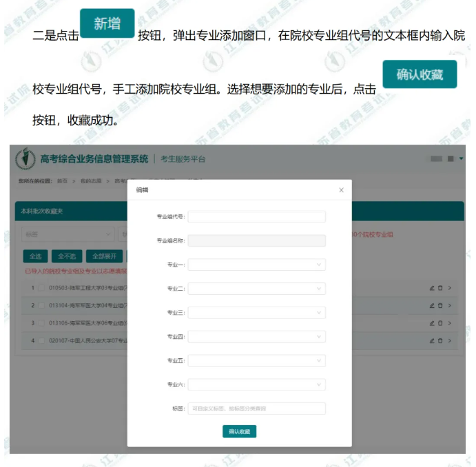476x467 pixels.
Task: Tick checkbox for 013106-海军军医大学06专业组
Action: point(41,323)
